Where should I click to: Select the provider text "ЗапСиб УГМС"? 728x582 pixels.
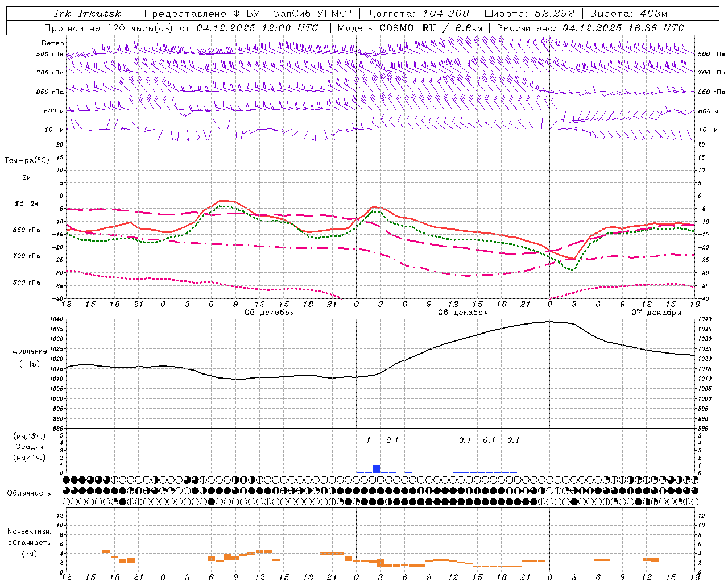pos(309,14)
